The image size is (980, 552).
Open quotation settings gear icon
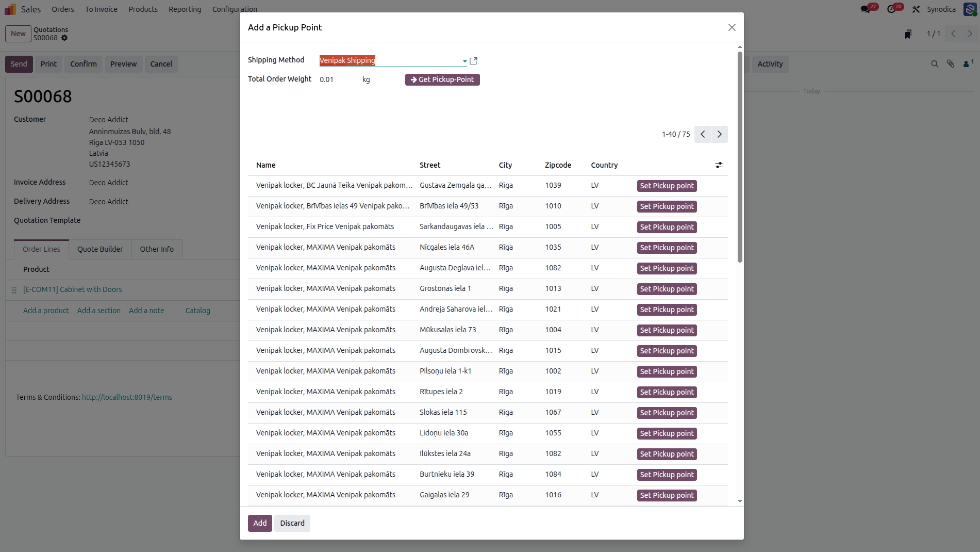(x=64, y=38)
